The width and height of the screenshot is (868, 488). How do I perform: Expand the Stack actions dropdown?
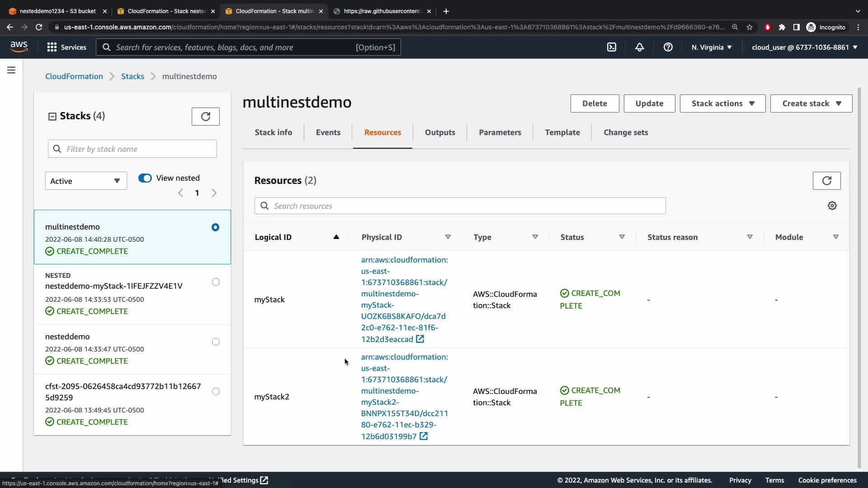click(722, 103)
